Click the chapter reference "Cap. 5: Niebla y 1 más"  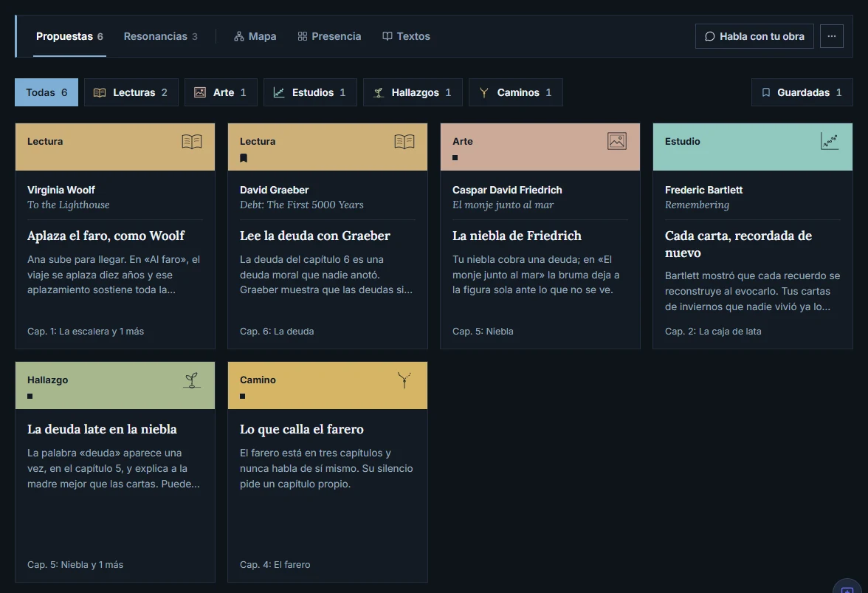tap(75, 565)
